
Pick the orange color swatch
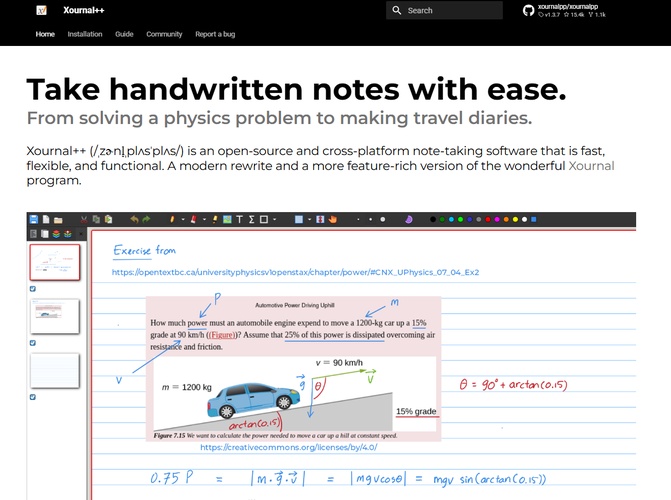tap(506, 220)
